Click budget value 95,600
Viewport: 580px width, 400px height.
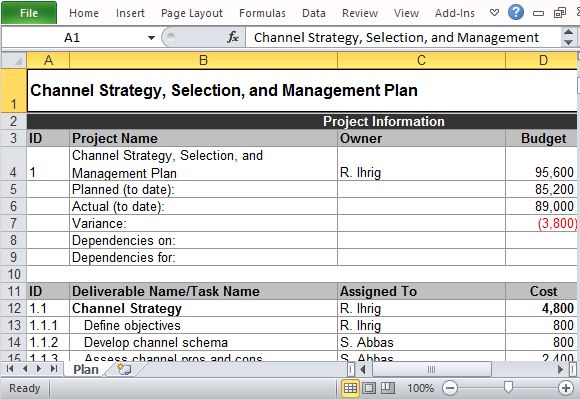click(542, 164)
